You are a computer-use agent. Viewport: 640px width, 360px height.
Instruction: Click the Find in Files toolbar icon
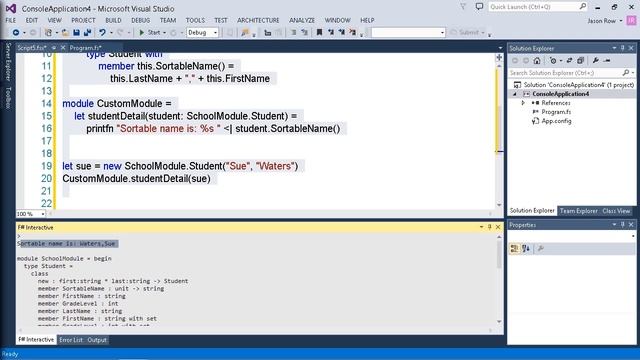click(245, 33)
